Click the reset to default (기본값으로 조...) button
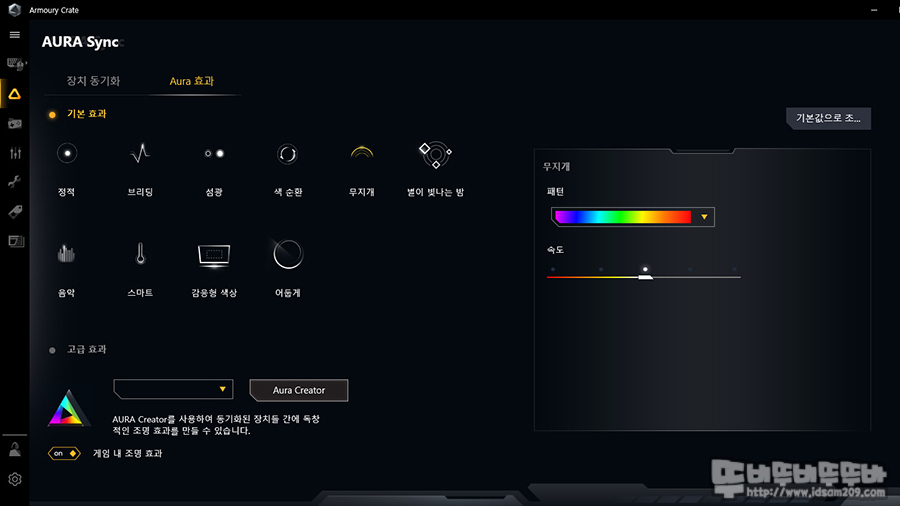The image size is (900, 506). [x=828, y=118]
